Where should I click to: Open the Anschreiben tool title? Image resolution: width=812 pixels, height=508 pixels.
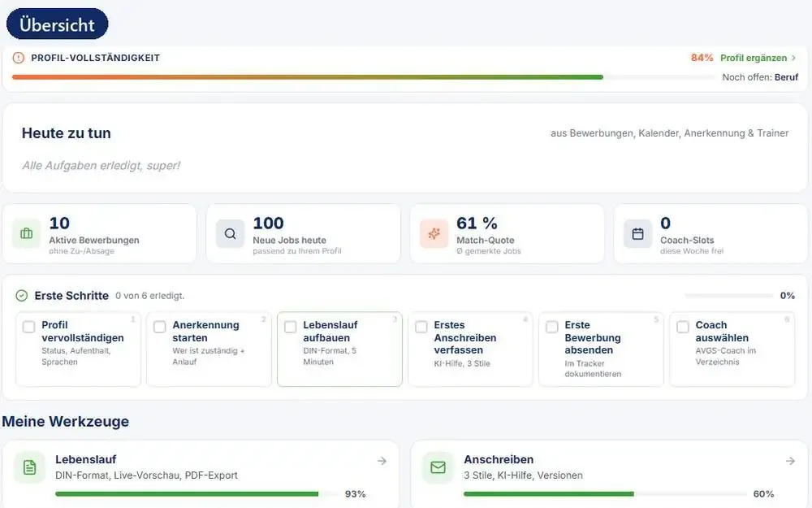click(x=499, y=459)
